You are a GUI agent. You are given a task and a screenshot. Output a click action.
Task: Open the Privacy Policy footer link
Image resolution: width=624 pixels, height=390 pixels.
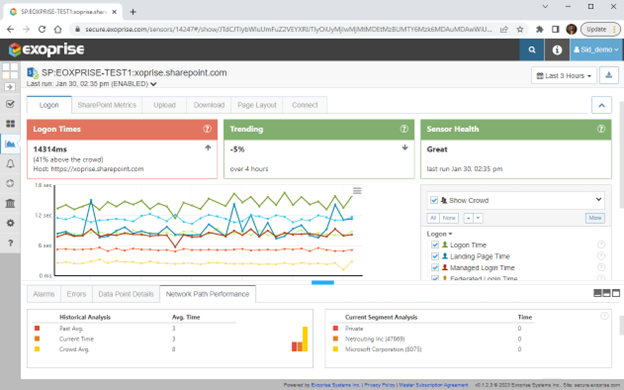tap(379, 385)
